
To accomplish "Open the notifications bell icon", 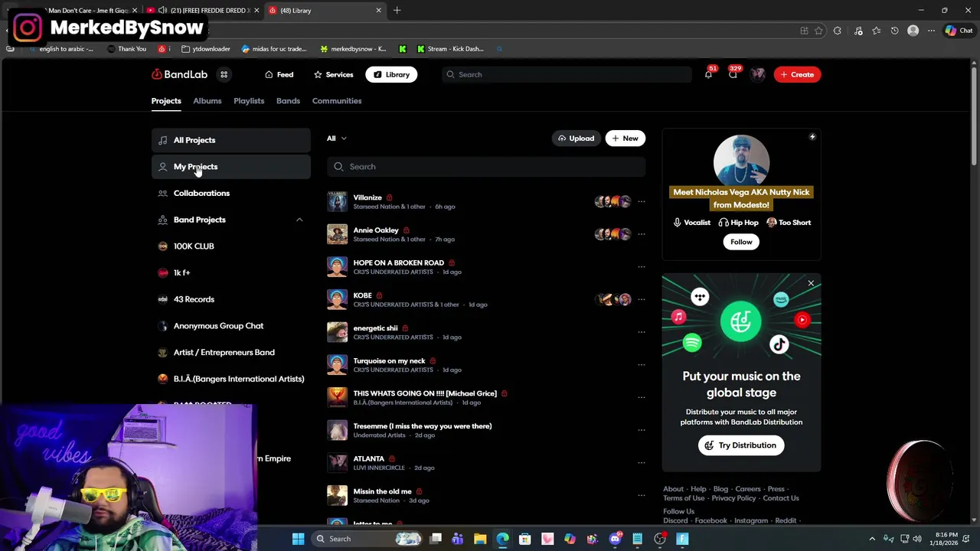I will [x=708, y=74].
